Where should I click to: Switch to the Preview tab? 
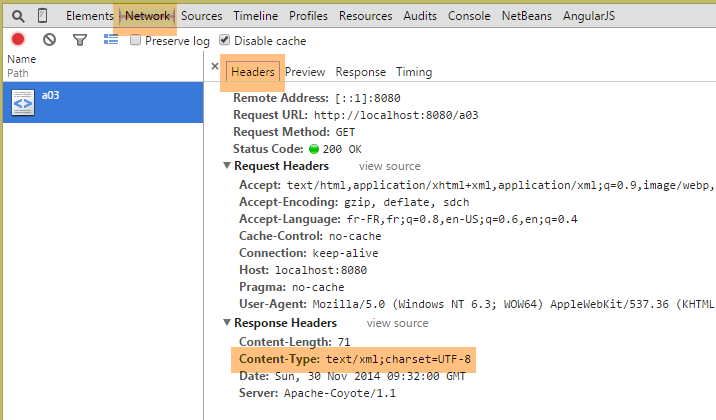[x=305, y=72]
